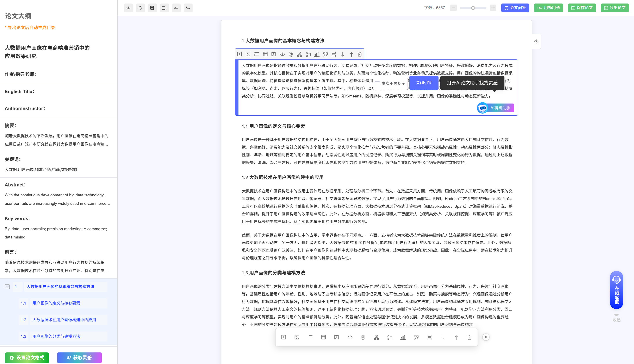Select outline item 1.3 用户画像的分类与建模方法

coord(56,336)
